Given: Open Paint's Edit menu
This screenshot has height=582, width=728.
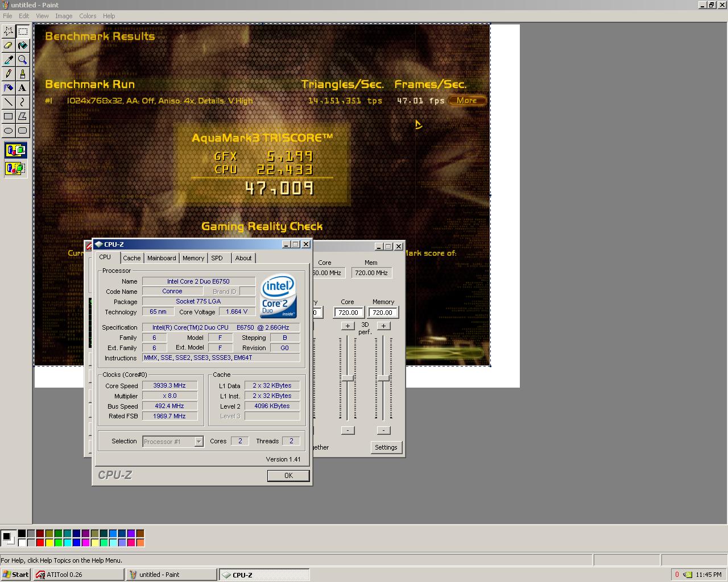Looking at the screenshot, I should point(24,16).
